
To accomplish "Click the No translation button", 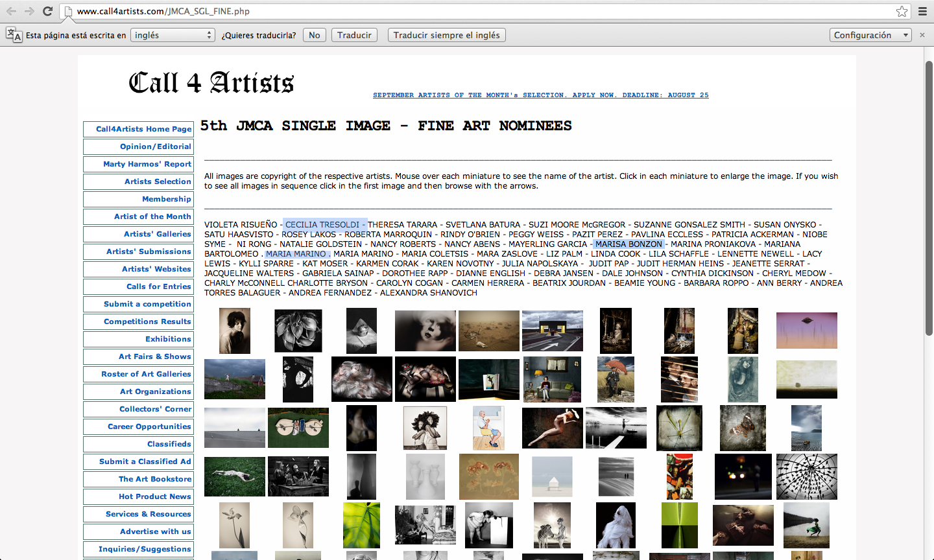I will tap(315, 35).
